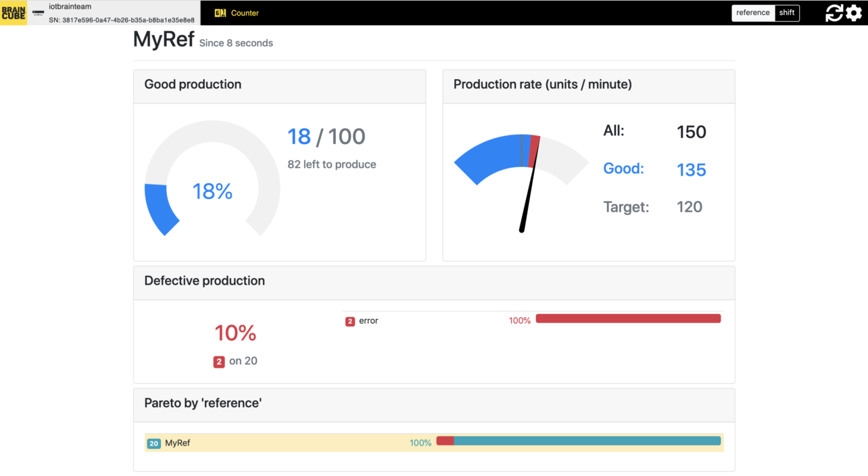The image size is (868, 476).
Task: Select reference mode in the toggle
Action: pyautogui.click(x=752, y=12)
